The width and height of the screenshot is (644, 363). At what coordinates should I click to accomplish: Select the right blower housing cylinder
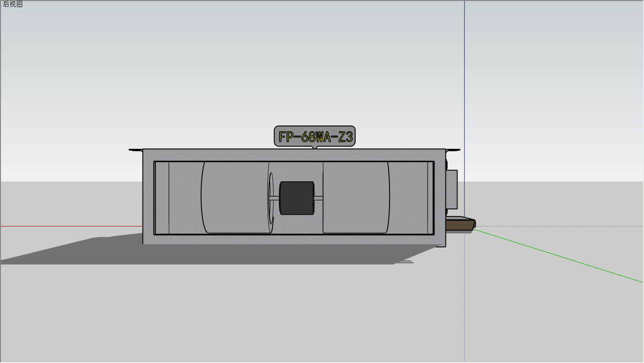click(x=356, y=197)
